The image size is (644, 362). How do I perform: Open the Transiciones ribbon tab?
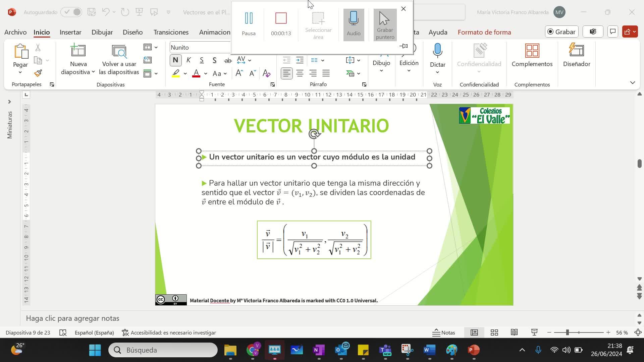pyautogui.click(x=171, y=32)
